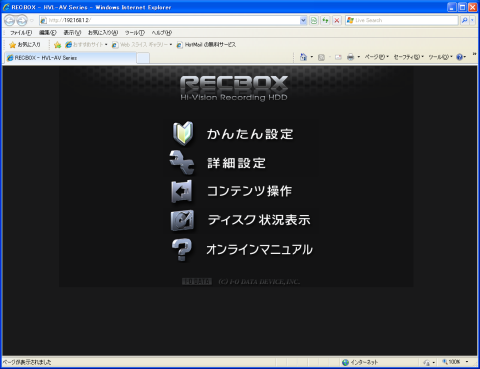Image resolution: width=480 pixels, height=369 pixels.
Task: Click the disk icon for ディスク状況表示
Action: 182,220
